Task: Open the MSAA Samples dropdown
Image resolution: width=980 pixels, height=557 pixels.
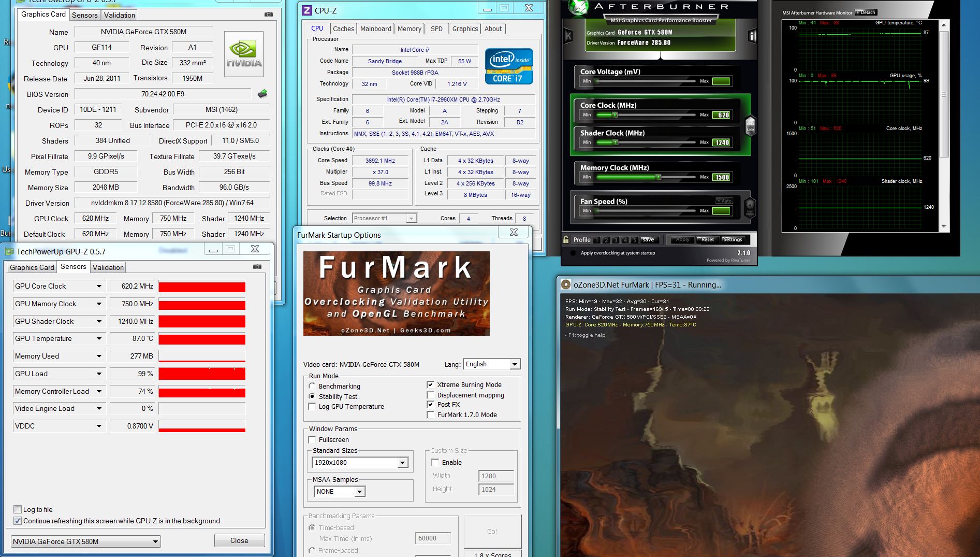Action: click(339, 492)
